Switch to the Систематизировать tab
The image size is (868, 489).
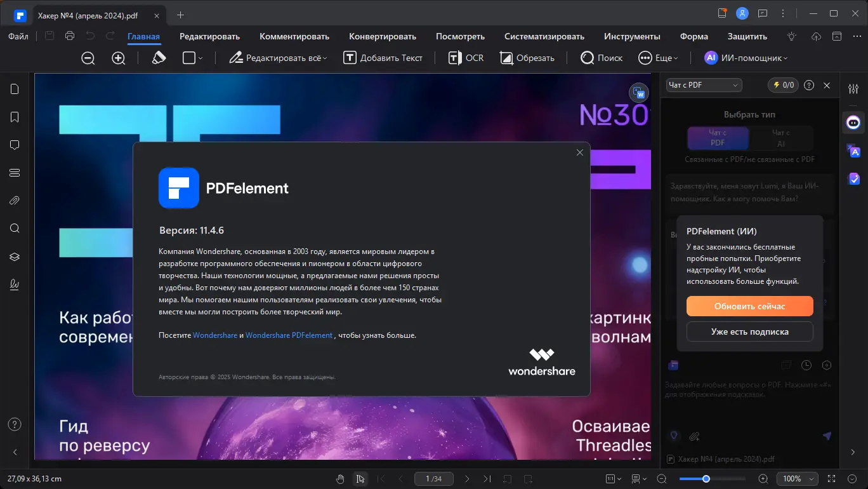tap(544, 36)
